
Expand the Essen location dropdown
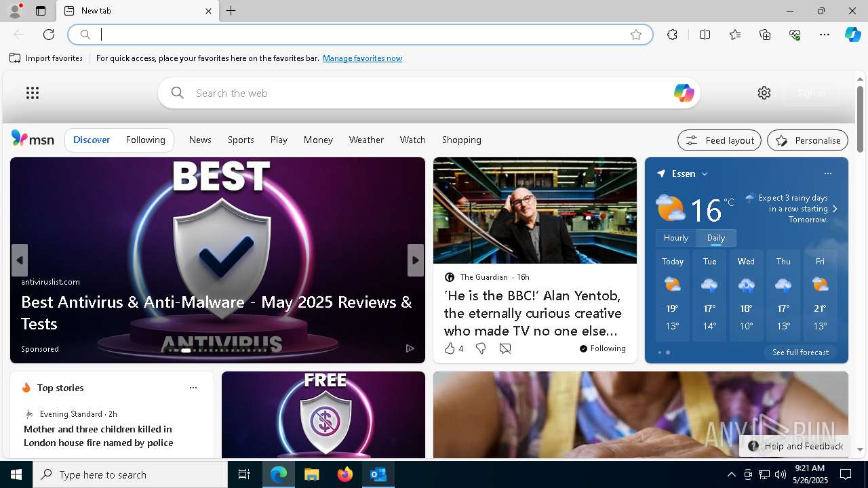[x=705, y=174]
